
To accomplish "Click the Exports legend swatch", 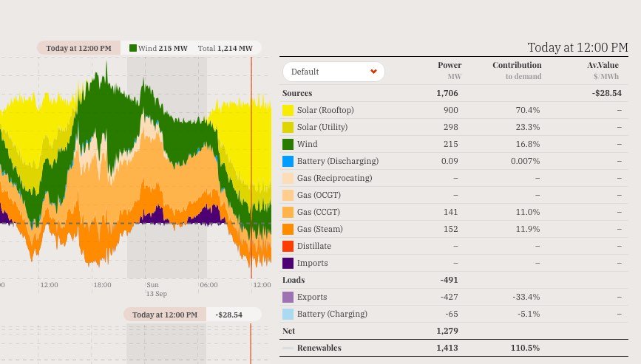I will click(x=288, y=297).
